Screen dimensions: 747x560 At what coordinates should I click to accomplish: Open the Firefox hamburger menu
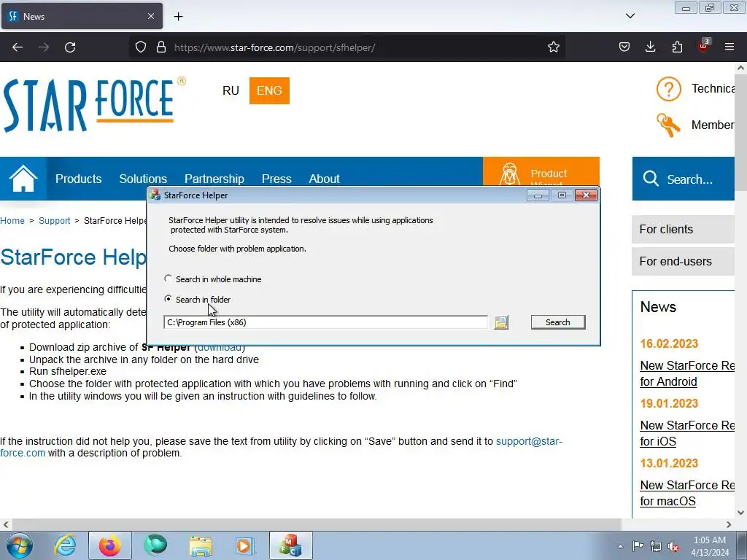coord(729,47)
